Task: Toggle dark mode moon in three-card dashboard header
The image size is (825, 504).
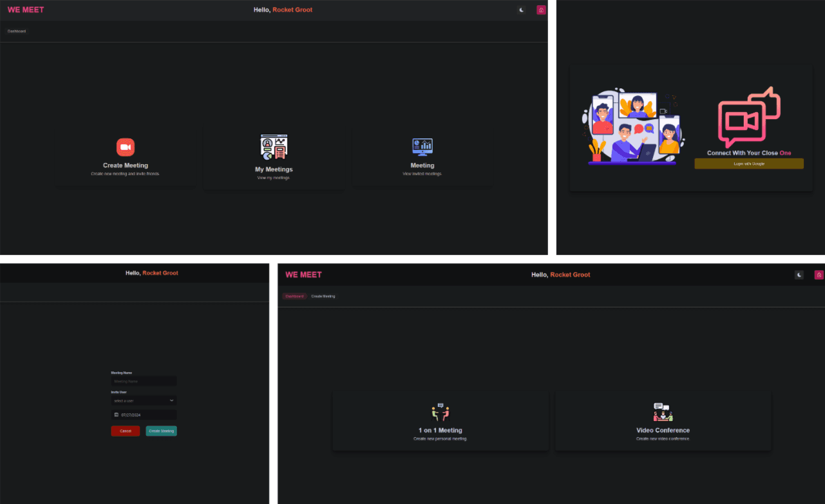Action: pyautogui.click(x=522, y=10)
